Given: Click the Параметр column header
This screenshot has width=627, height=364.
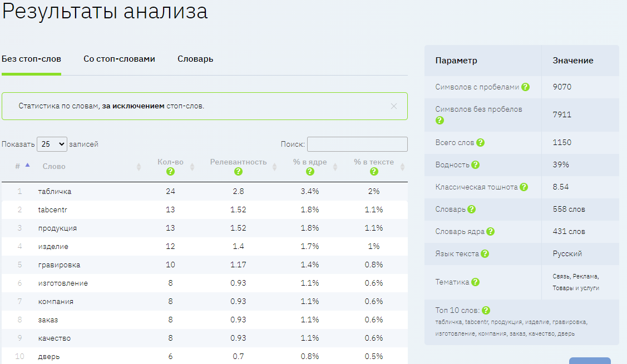Looking at the screenshot, I should coord(456,61).
